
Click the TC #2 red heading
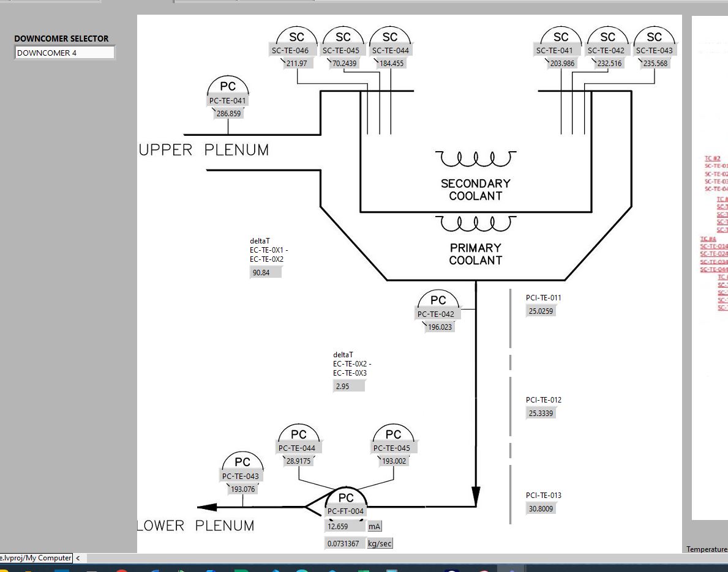pyautogui.click(x=712, y=158)
